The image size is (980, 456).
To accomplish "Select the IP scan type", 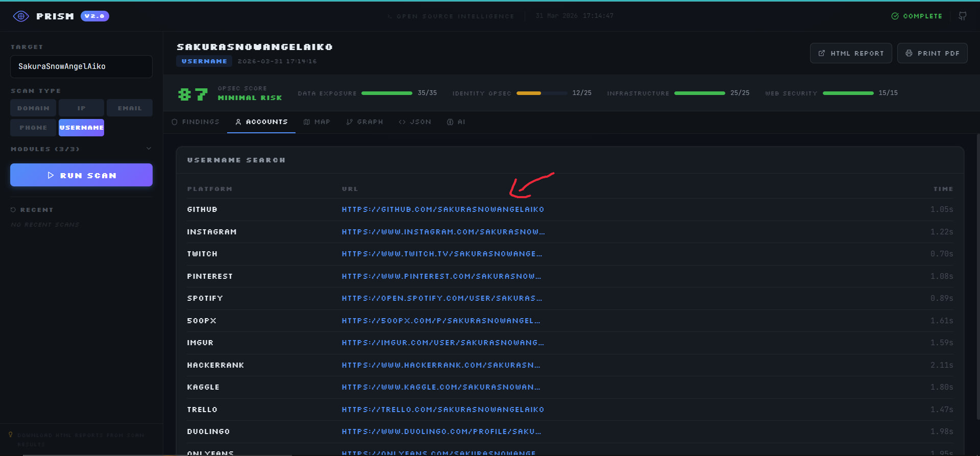I will pyautogui.click(x=82, y=108).
